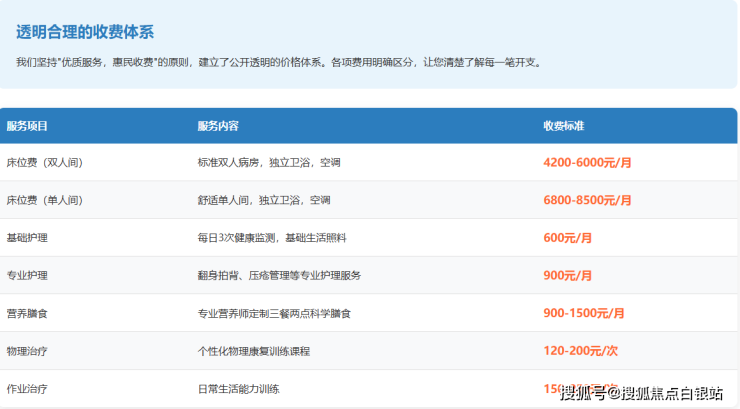Select the 专业护理 row label

click(x=27, y=275)
